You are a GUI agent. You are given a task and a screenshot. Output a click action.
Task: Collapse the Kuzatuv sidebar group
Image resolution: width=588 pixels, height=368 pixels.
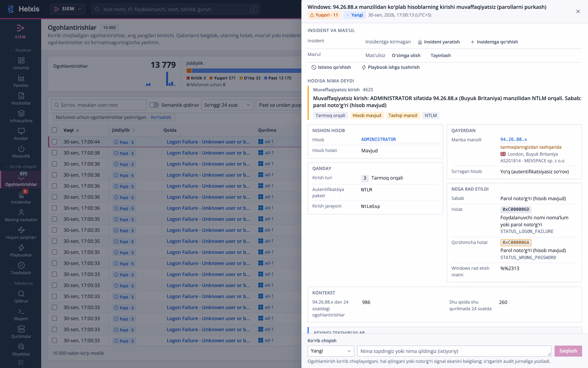click(21, 50)
